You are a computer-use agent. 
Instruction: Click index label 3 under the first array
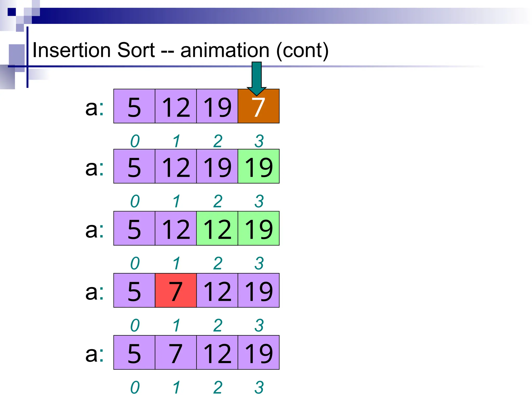pyautogui.click(x=259, y=141)
